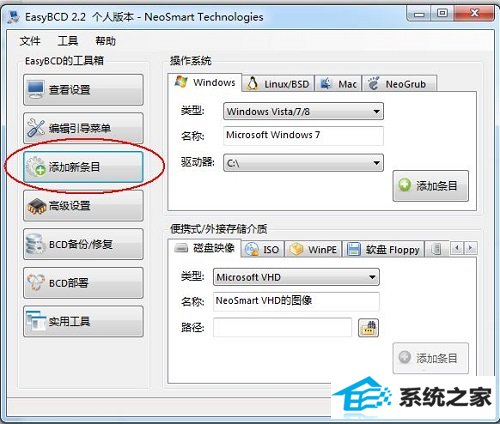Open BCD部署 deployment
The height and width of the screenshot is (424, 500).
83,283
